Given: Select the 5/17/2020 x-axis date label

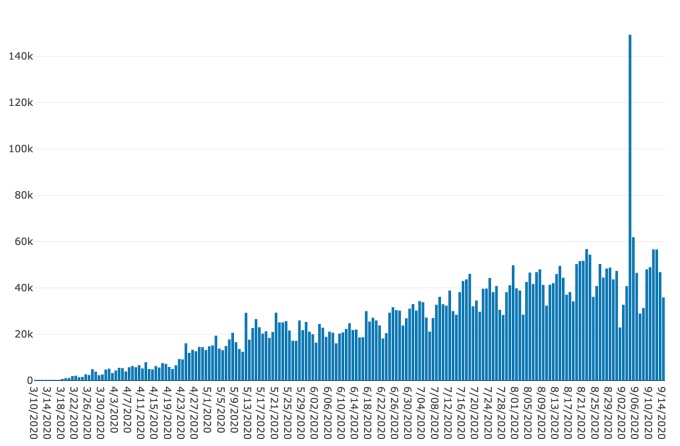Looking at the screenshot, I should tap(261, 413).
